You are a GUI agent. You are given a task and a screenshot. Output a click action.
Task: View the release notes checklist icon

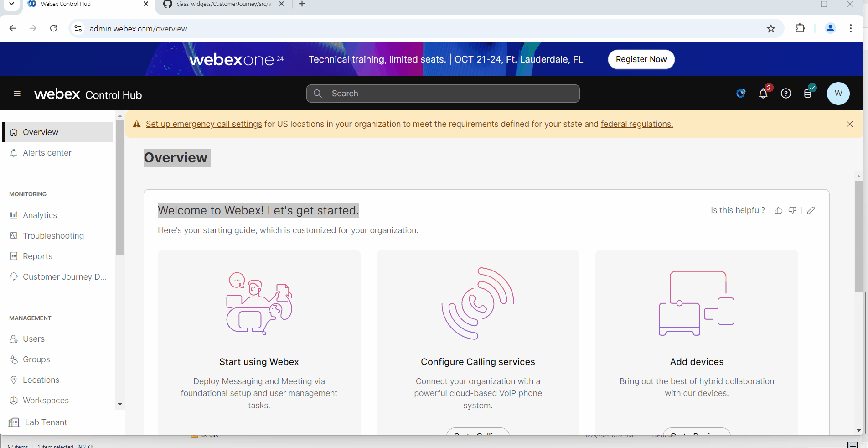coord(808,94)
